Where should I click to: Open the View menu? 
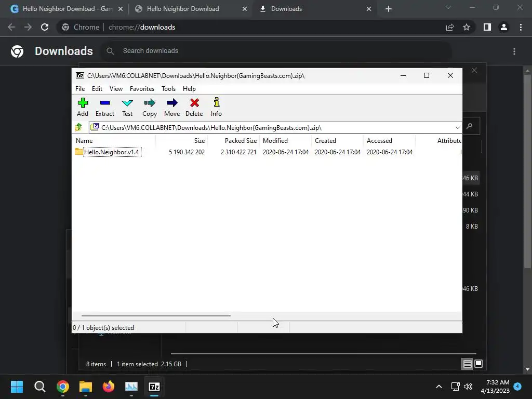(x=116, y=88)
